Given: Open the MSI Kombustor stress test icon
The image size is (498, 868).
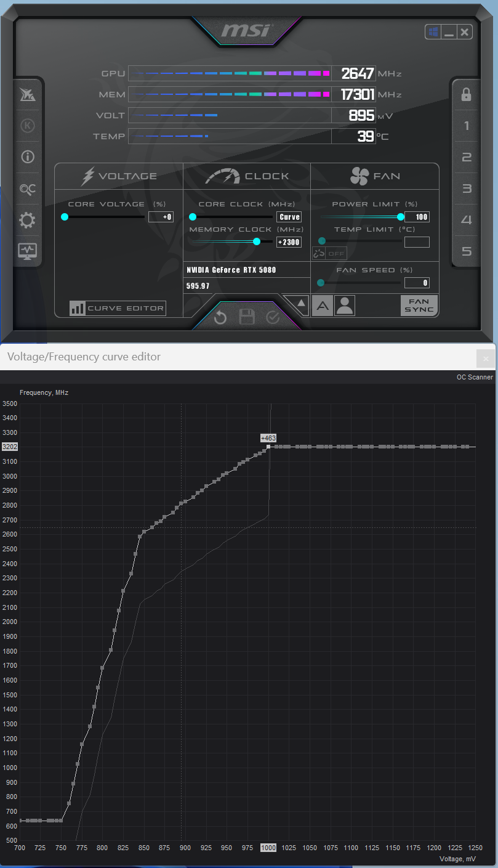Looking at the screenshot, I should (28, 126).
